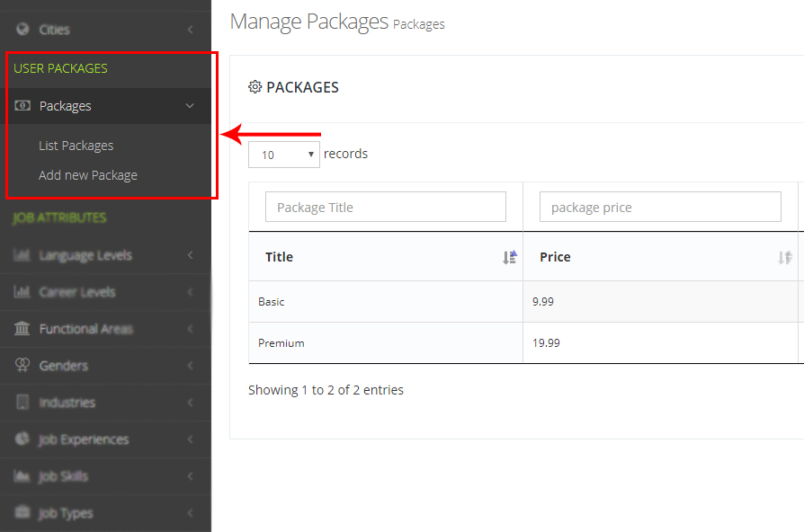Screen dimensions: 804x532
Task: Click the building icon beside Industries
Action: pos(22,403)
